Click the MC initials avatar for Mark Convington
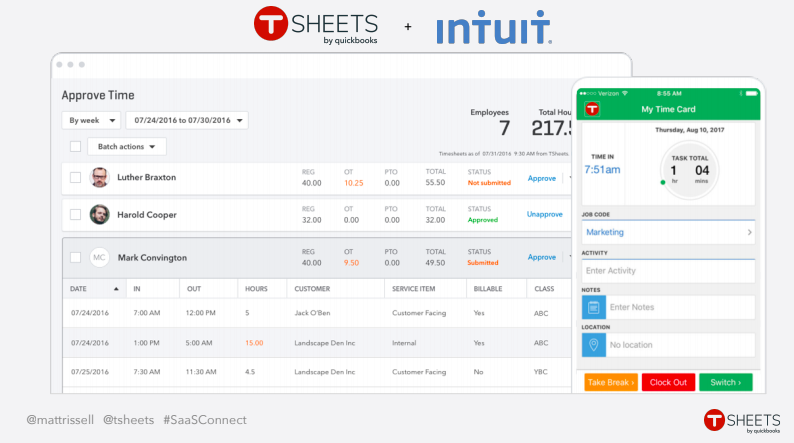The image size is (794, 443). pyautogui.click(x=99, y=257)
